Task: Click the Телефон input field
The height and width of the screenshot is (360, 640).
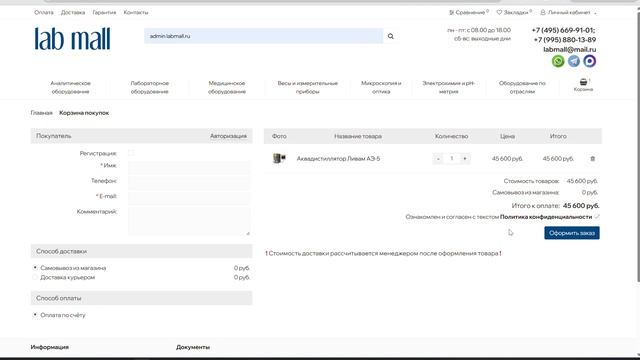Action: 189,183
